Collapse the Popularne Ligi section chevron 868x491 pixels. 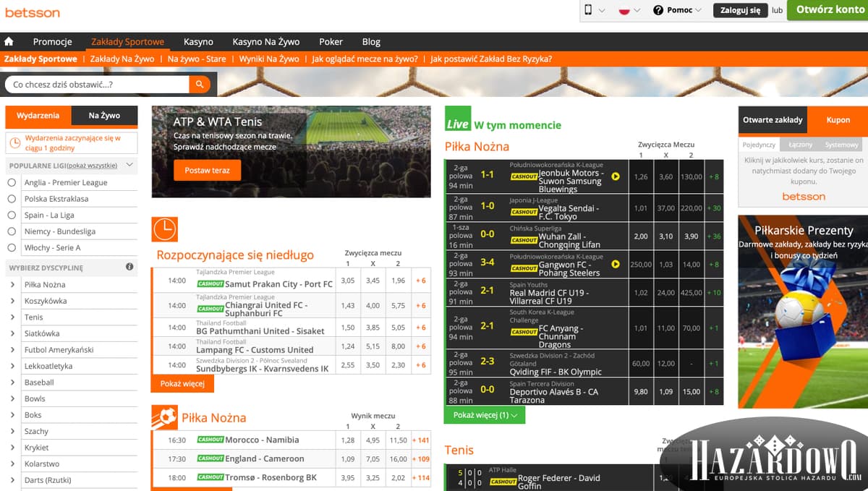click(x=129, y=165)
